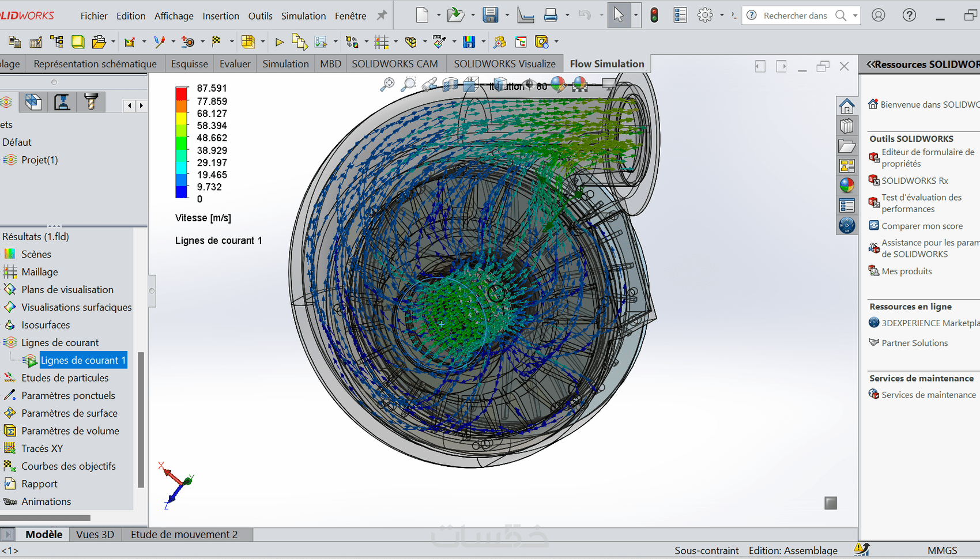Image resolution: width=980 pixels, height=559 pixels.
Task: Collapse the Ressources SOLIDWORKS pane
Action: pos(870,65)
